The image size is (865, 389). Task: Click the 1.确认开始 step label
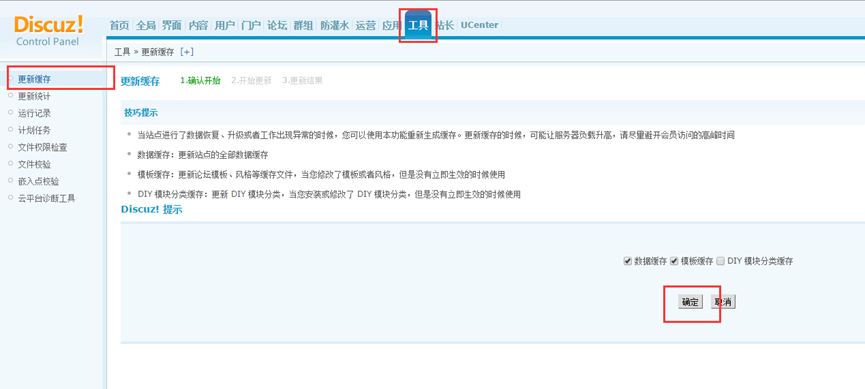[x=200, y=81]
